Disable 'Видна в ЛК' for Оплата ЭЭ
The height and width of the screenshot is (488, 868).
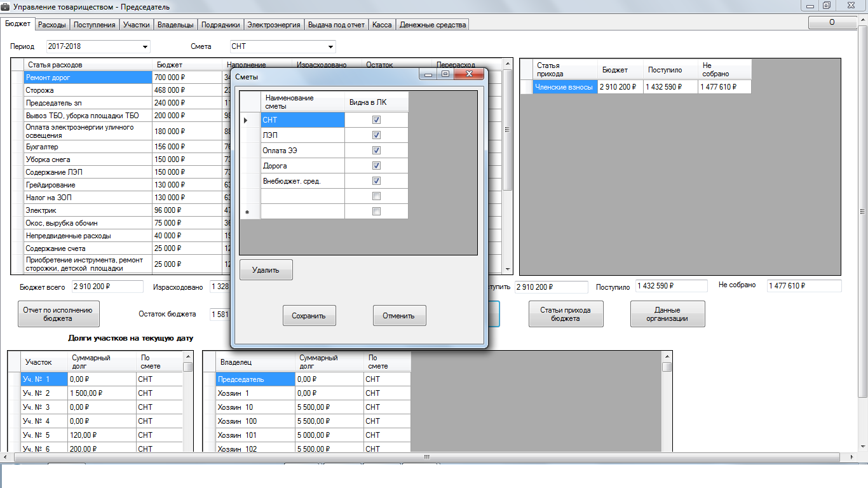click(376, 151)
